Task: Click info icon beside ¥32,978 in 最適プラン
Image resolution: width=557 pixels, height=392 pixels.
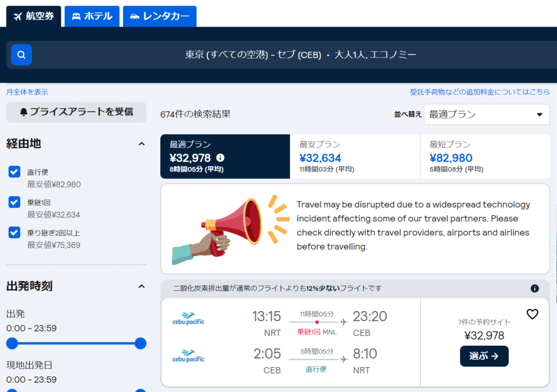Action: (220, 158)
